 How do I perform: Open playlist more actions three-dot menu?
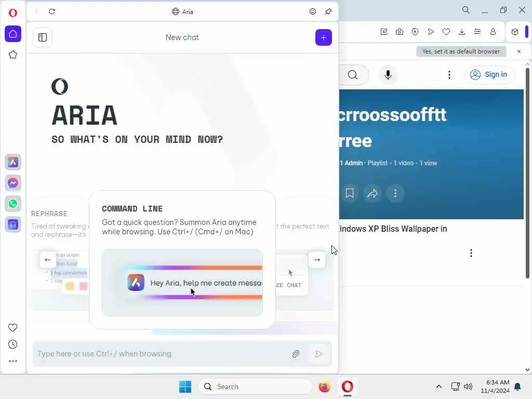point(395,193)
